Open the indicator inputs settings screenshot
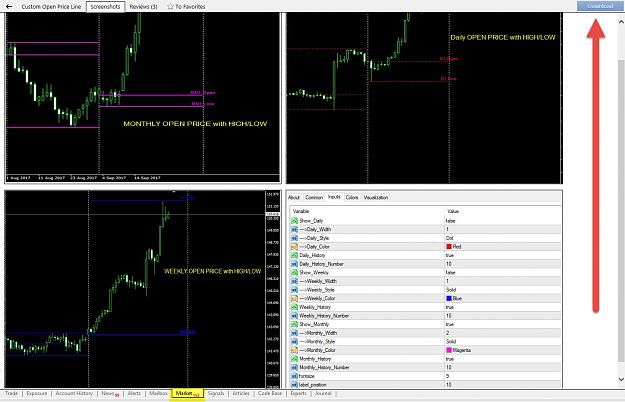625x402 pixels. pyautogui.click(x=425, y=289)
